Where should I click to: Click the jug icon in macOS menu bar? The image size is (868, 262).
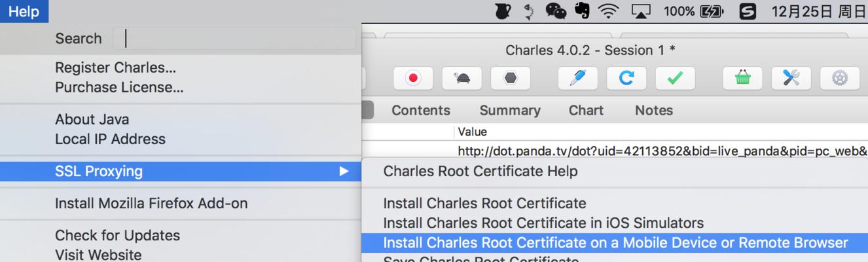click(x=503, y=11)
